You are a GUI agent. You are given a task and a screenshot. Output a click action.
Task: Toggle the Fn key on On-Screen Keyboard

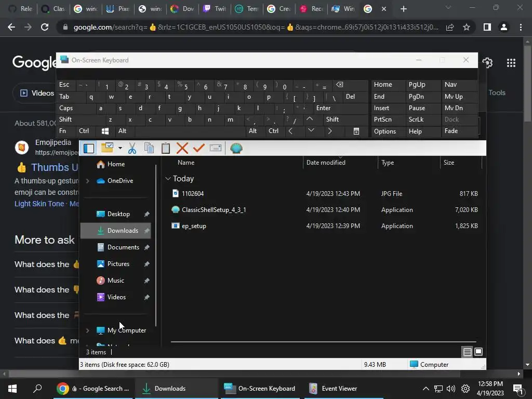[x=66, y=131]
